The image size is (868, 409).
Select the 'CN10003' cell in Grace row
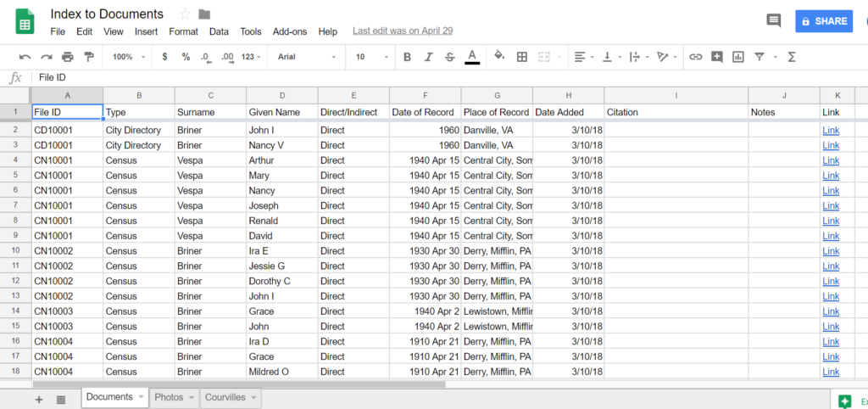68,311
